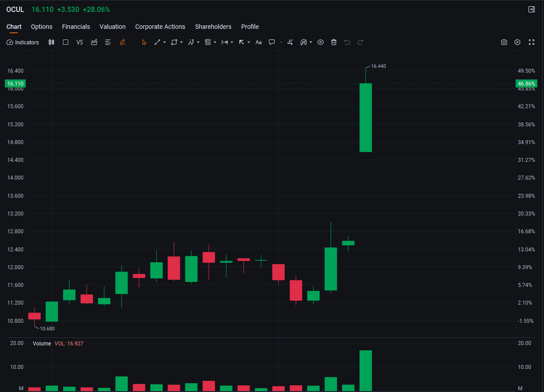Select the trash icon to remove drawings
Image resolution: width=544 pixels, height=392 pixels.
334,42
